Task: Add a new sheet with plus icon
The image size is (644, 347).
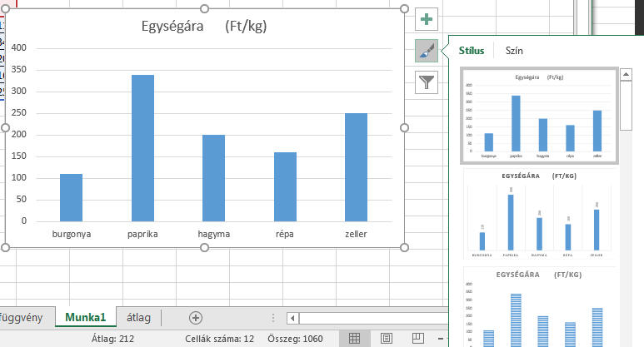Action: [x=196, y=317]
